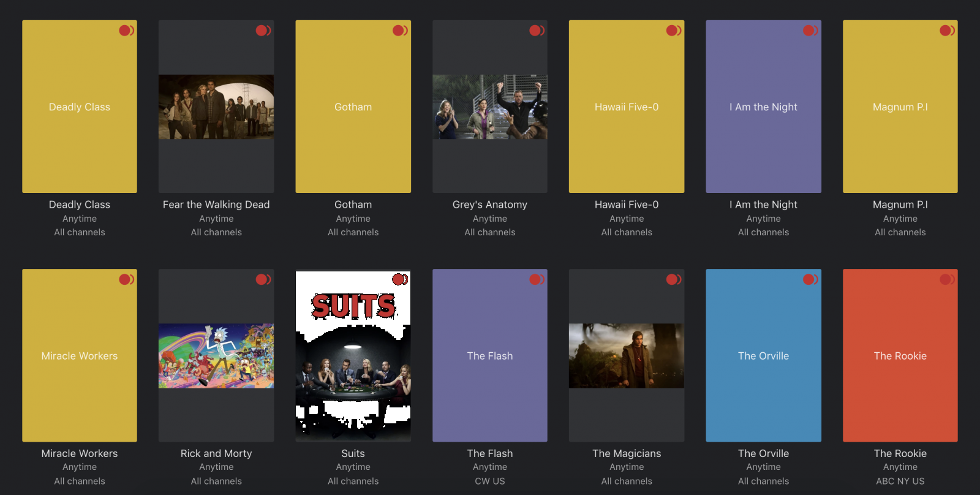
Task: Click All channels under The Magicians
Action: click(627, 481)
